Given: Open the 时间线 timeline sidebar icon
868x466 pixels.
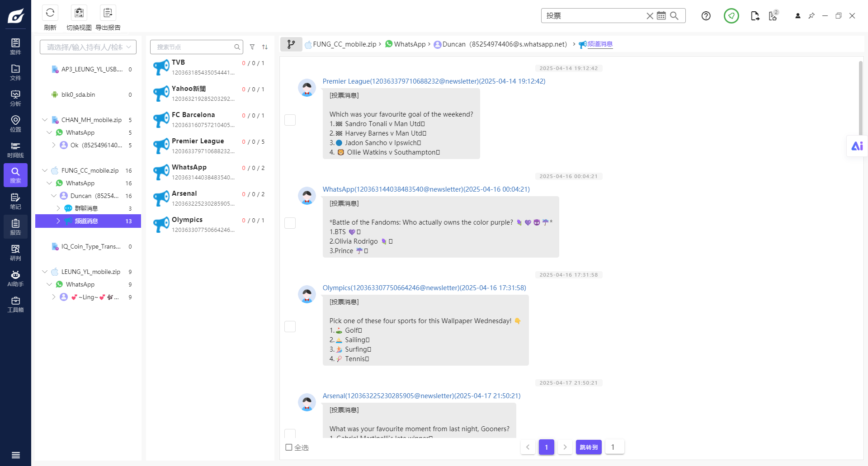Looking at the screenshot, I should pos(15,150).
